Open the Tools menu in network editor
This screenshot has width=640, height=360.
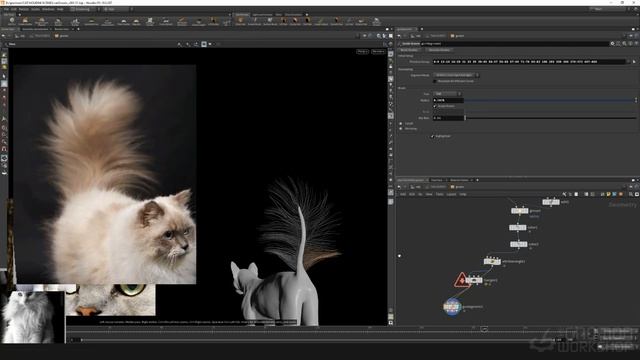point(440,194)
